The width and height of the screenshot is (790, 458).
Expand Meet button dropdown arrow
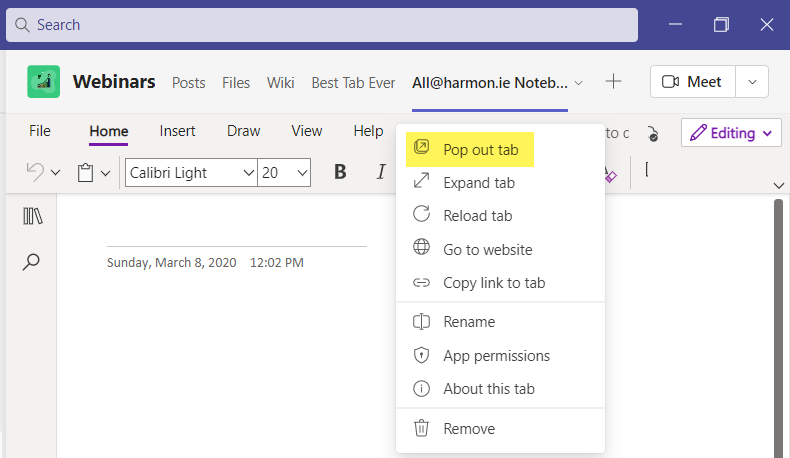click(x=752, y=82)
